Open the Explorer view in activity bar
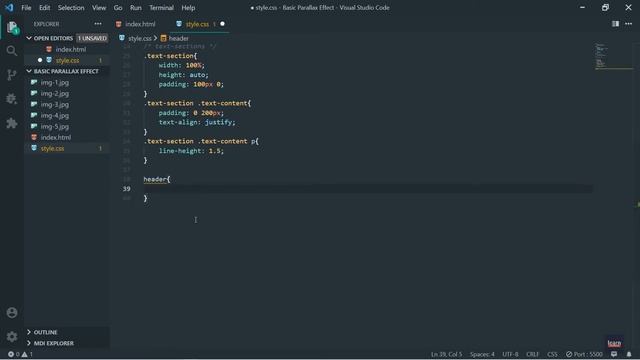 pos(12,27)
